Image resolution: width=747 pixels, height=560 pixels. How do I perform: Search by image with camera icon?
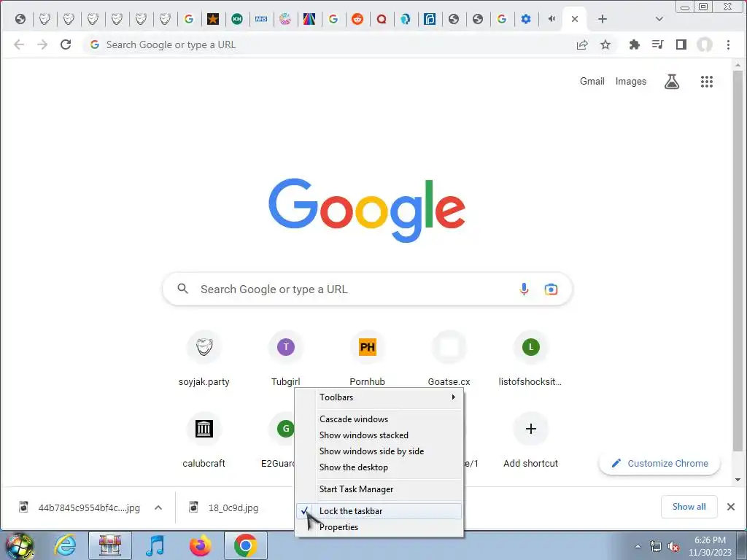(551, 289)
